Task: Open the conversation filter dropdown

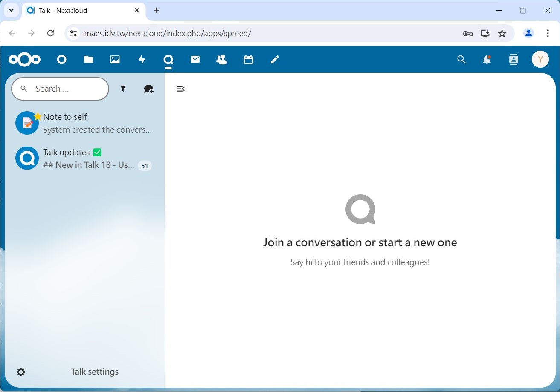Action: click(123, 89)
